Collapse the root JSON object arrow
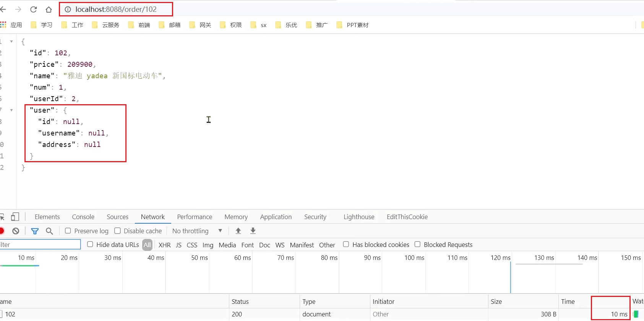 coord(11,41)
